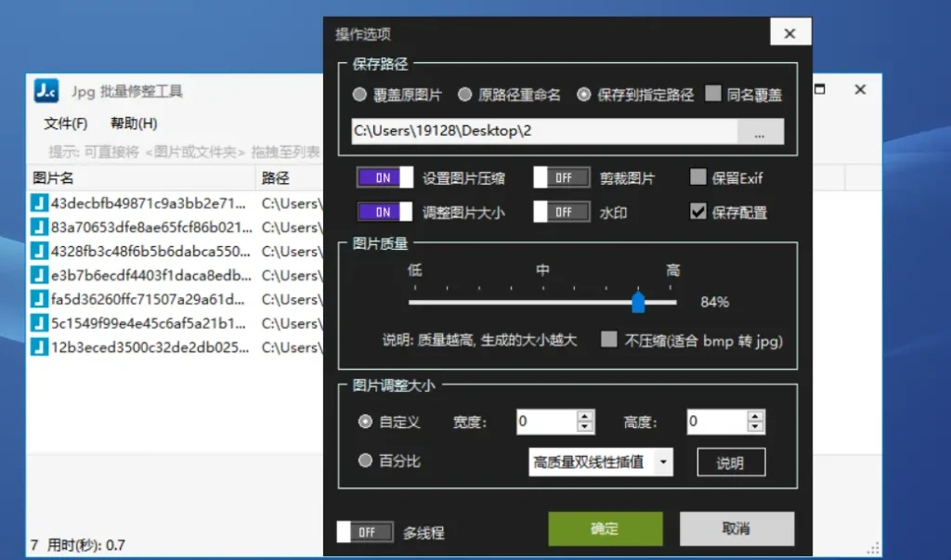This screenshot has height=560, width=951.
Task: Click the 用时(秒): 0.7 status text
Action: click(x=86, y=545)
